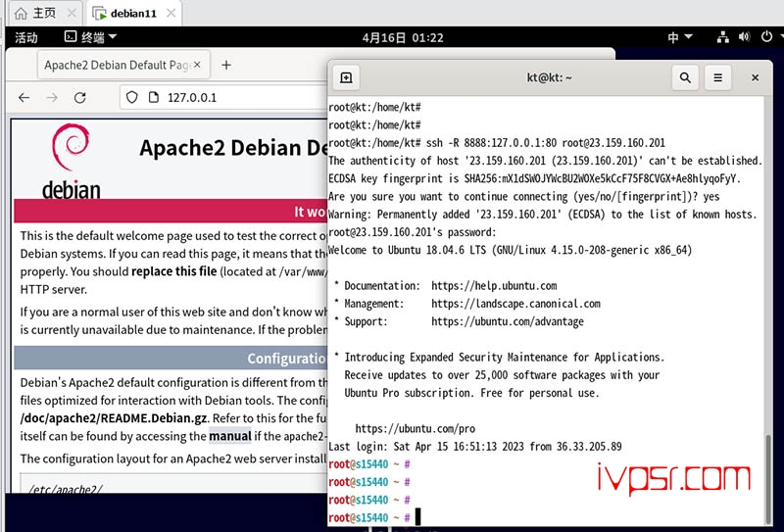
Task: Click Firefox forward arrow button
Action: tap(52, 98)
